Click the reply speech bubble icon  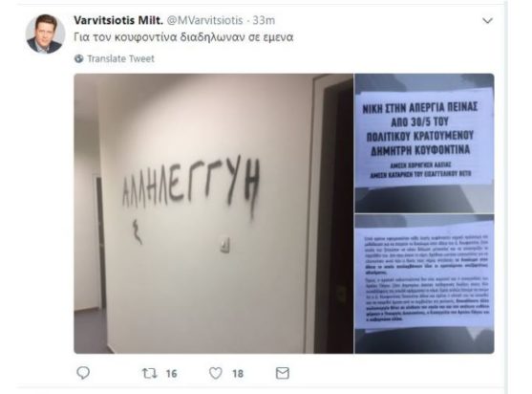[83, 373]
